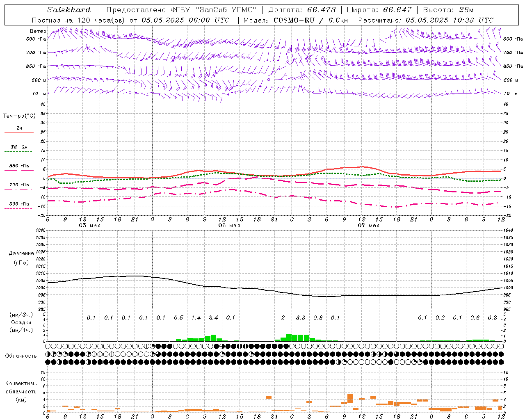Select the Тем-ра(°C) temperature panel label
This screenshot has width=525, height=420.
(19, 116)
